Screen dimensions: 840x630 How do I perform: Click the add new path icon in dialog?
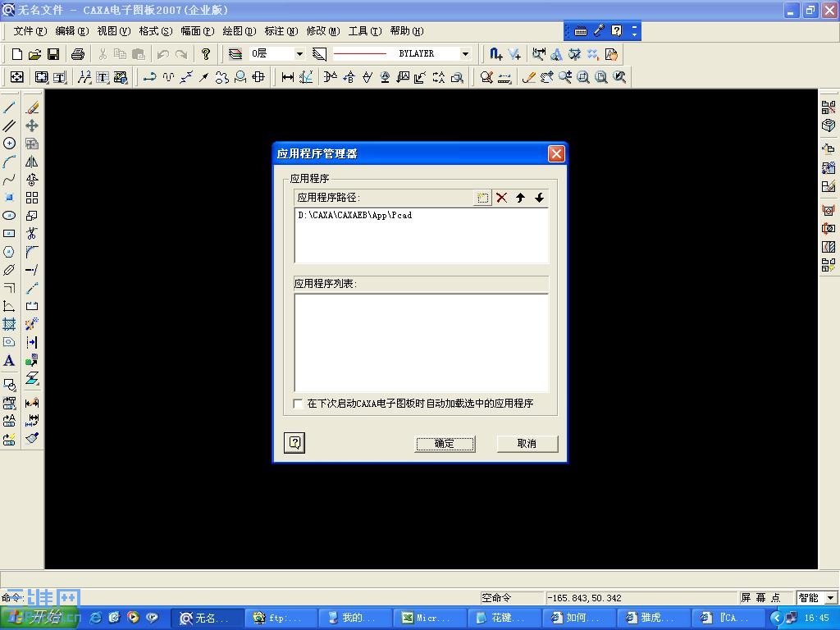(x=482, y=198)
